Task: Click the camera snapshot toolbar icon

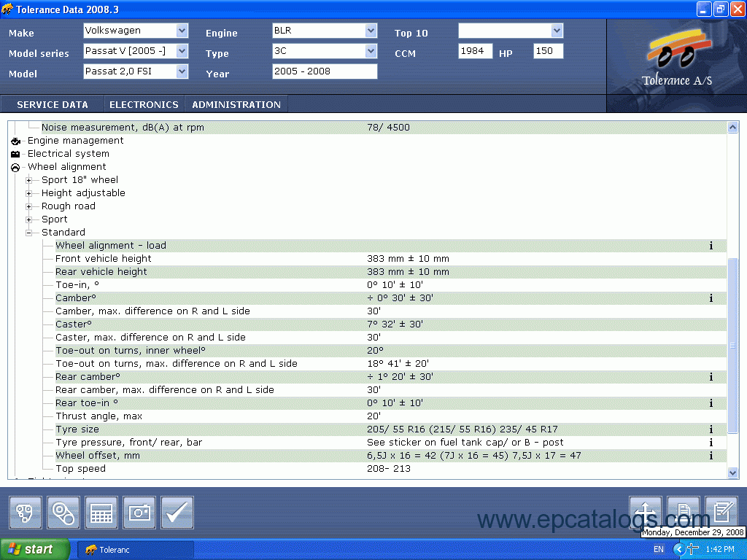Action: (x=139, y=513)
